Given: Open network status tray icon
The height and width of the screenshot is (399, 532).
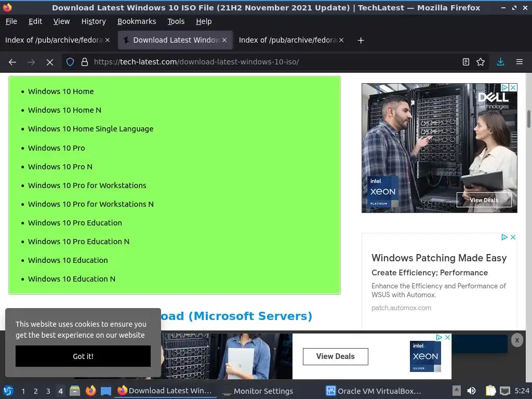Looking at the screenshot, I should pyautogui.click(x=505, y=391).
